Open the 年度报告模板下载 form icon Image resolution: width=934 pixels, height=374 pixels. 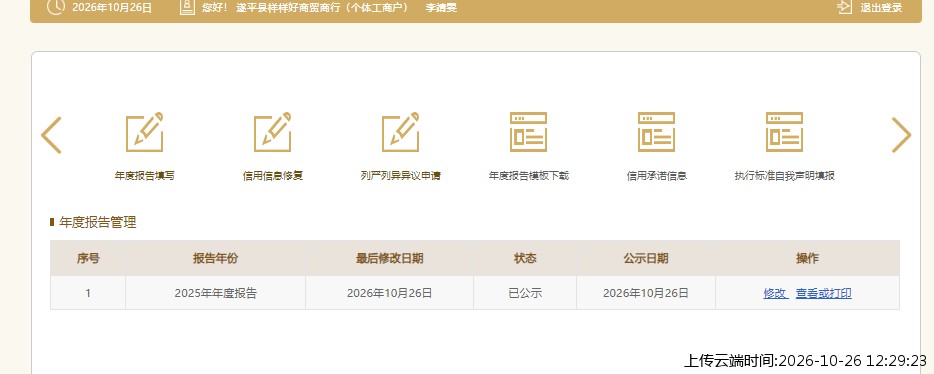click(x=528, y=132)
